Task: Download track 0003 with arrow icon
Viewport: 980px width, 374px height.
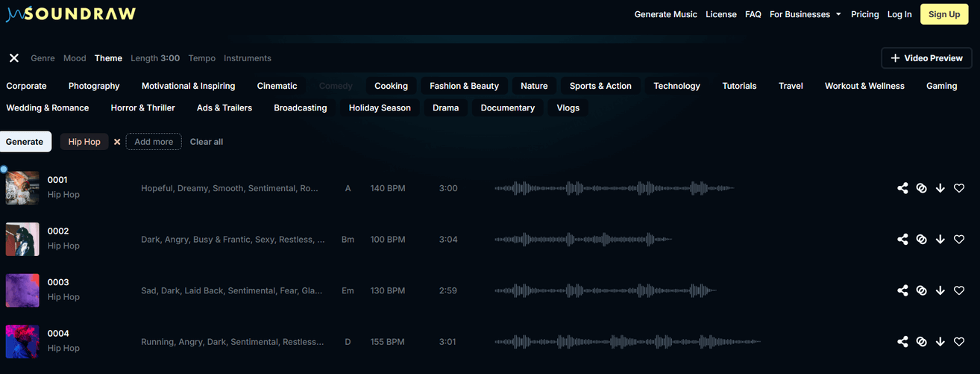Action: [940, 290]
